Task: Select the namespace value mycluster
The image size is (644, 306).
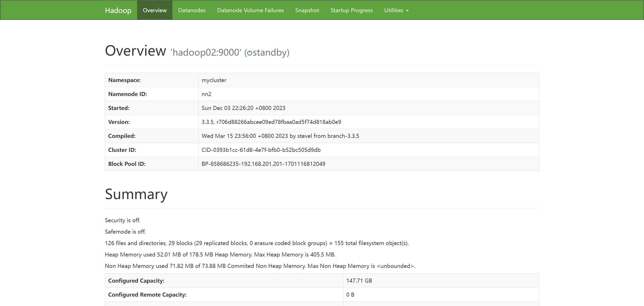Action: [x=214, y=80]
